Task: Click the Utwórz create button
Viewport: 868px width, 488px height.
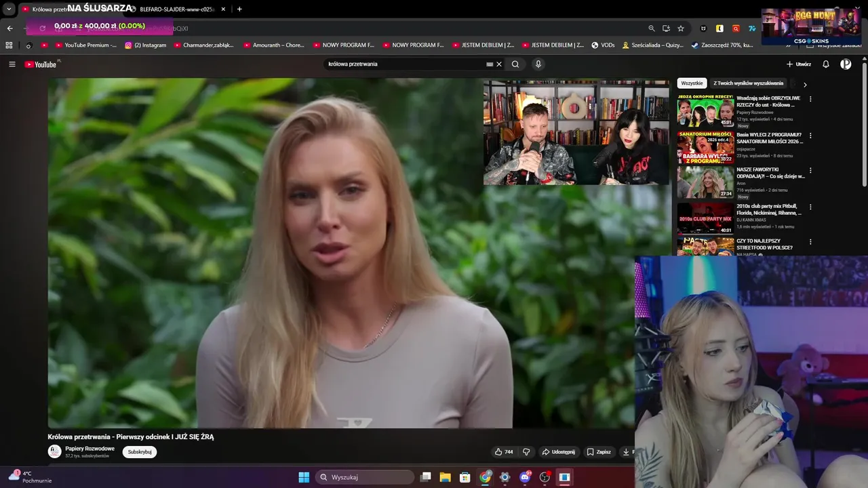Action: pyautogui.click(x=798, y=64)
